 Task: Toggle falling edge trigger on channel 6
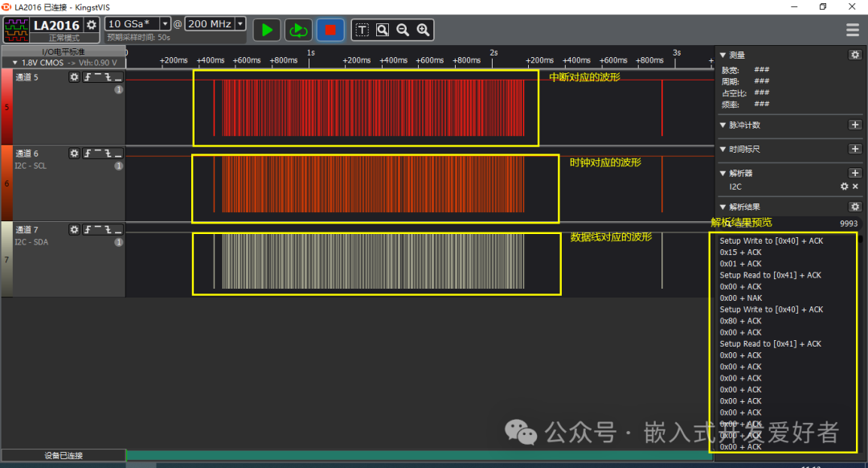tap(108, 154)
